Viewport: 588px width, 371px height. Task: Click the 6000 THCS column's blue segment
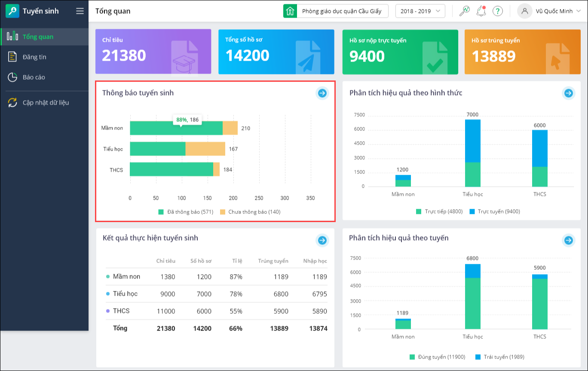[x=539, y=148]
